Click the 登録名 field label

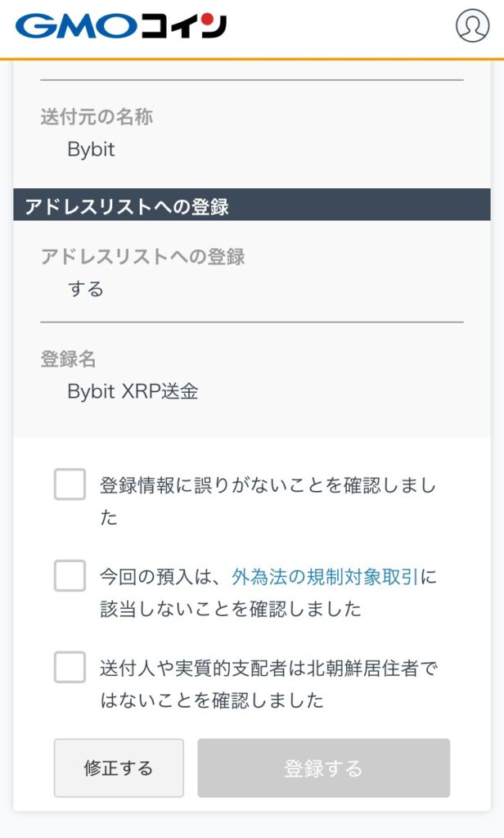[x=69, y=358]
